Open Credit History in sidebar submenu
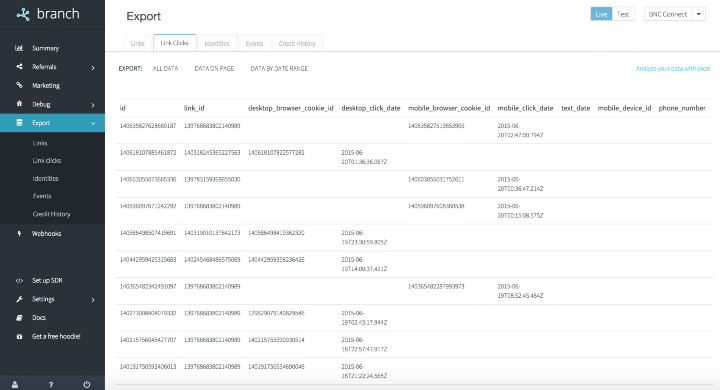This screenshot has width=720, height=390. coord(51,214)
